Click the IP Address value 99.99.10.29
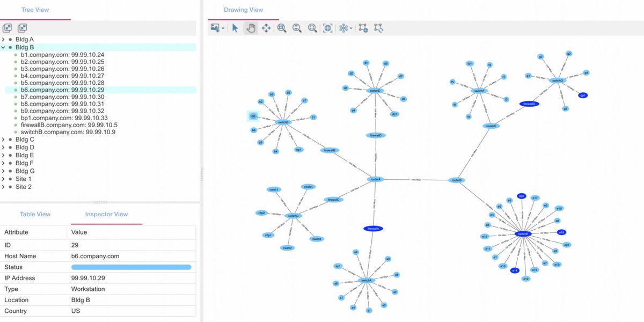This screenshot has width=644, height=322. click(88, 278)
